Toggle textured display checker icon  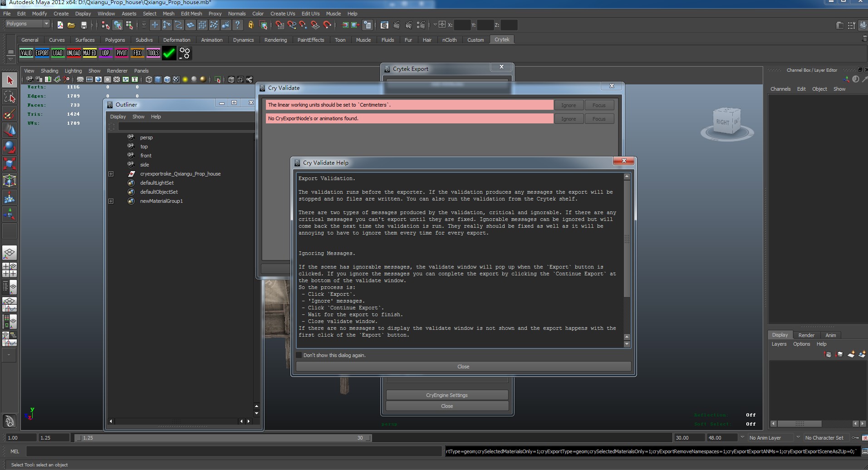tap(176, 79)
